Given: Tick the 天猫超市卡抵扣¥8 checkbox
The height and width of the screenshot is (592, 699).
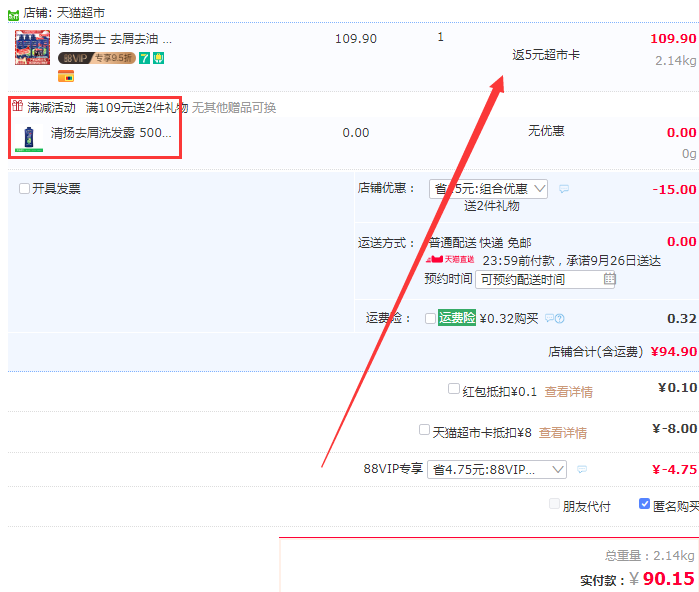Looking at the screenshot, I should [424, 430].
